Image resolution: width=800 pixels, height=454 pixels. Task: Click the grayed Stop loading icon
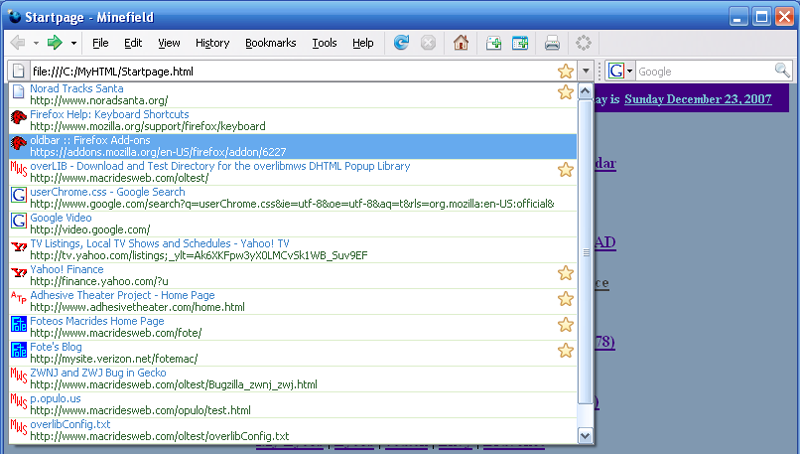(x=428, y=43)
